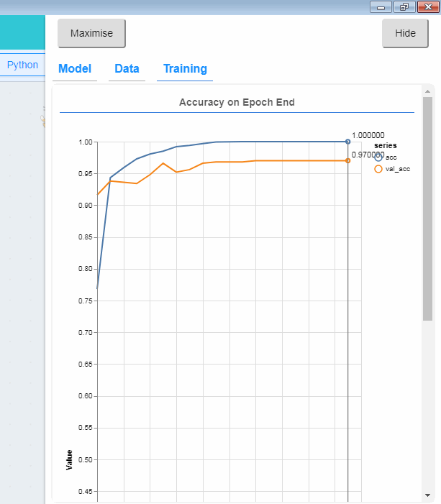Select the Training tab
Viewport: 441px width, 504px height.
tap(185, 69)
